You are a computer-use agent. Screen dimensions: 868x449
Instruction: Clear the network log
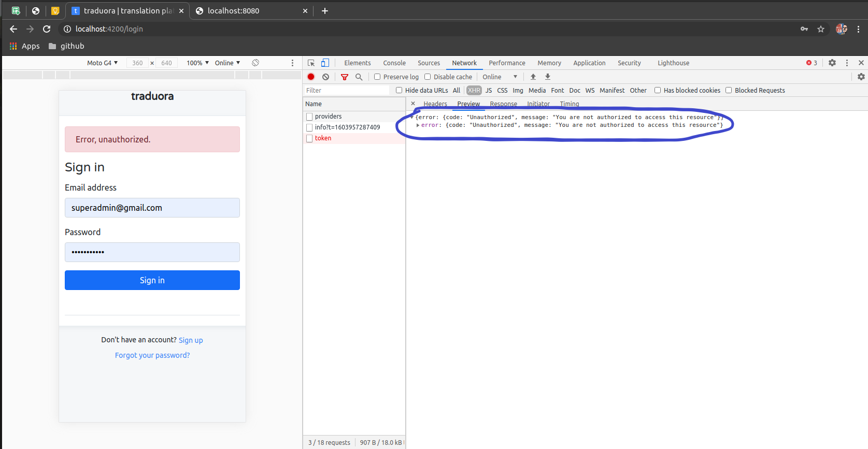click(x=325, y=77)
